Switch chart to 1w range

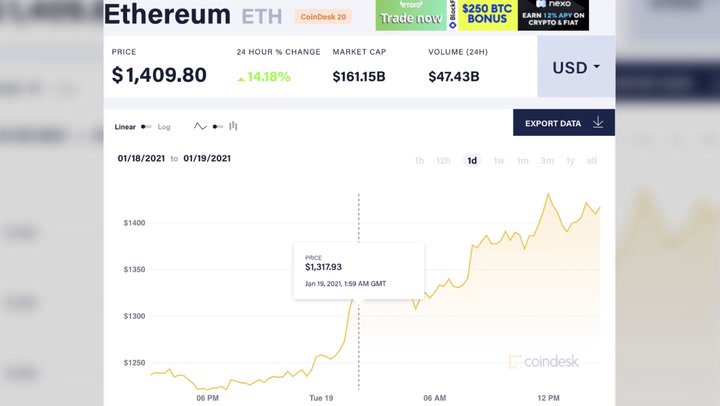click(x=498, y=161)
